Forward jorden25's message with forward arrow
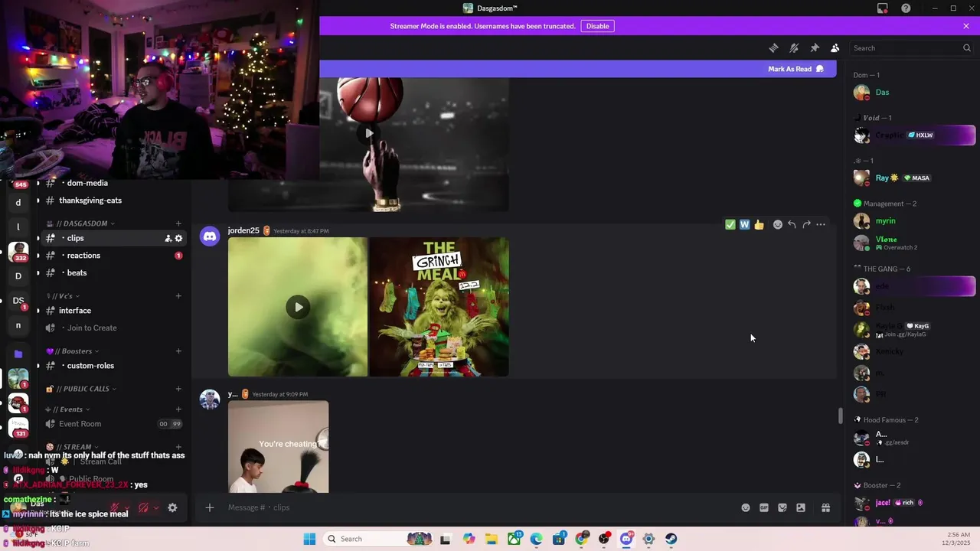Screen dimensions: 980x551 [x=806, y=224]
